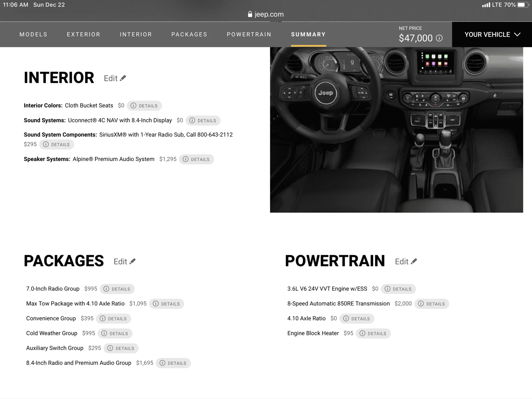
Task: Switch to the Exterior tab
Action: [83, 34]
